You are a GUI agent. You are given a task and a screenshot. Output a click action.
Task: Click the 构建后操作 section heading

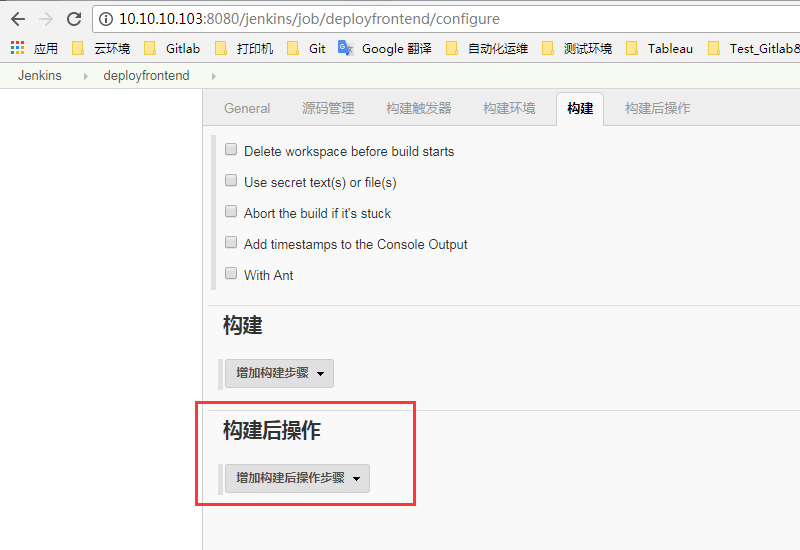coord(272,431)
